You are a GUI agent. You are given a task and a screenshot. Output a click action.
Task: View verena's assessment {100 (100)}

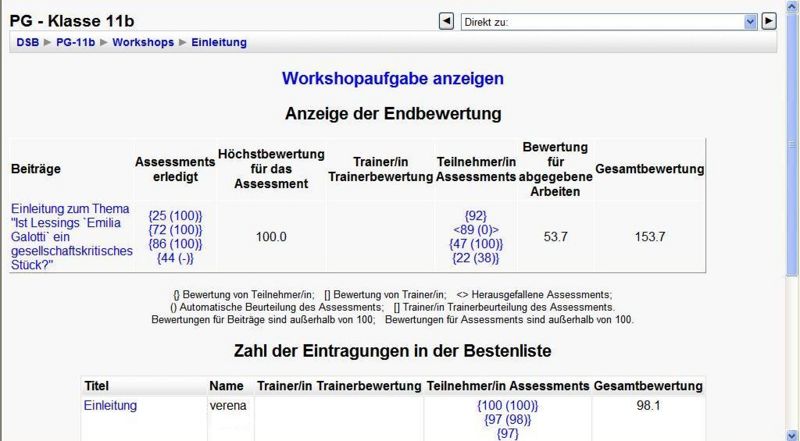click(x=509, y=406)
